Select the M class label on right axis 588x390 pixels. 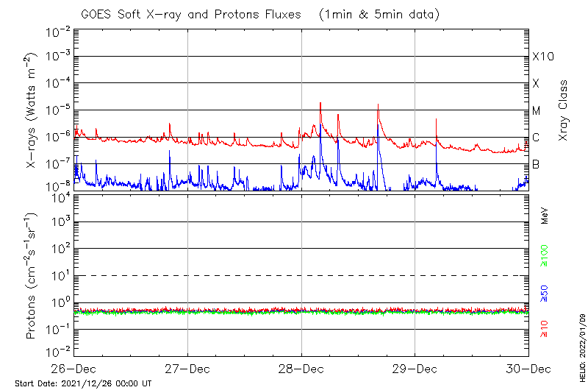(537, 110)
